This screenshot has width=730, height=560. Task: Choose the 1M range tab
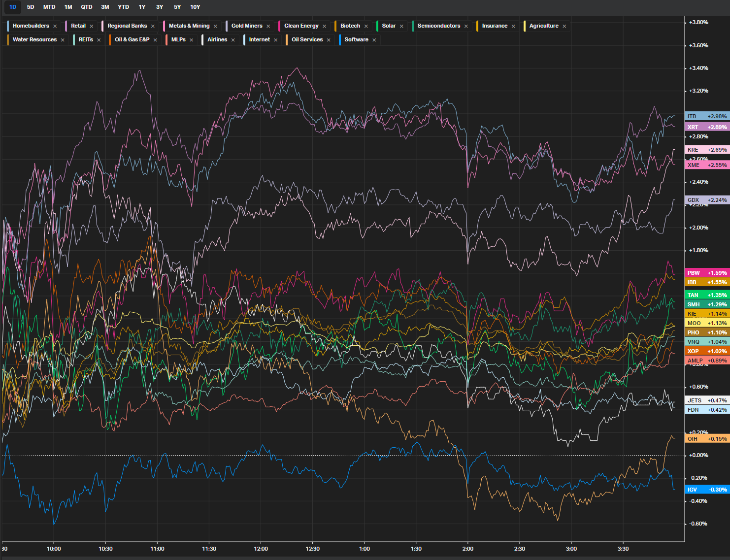click(68, 7)
